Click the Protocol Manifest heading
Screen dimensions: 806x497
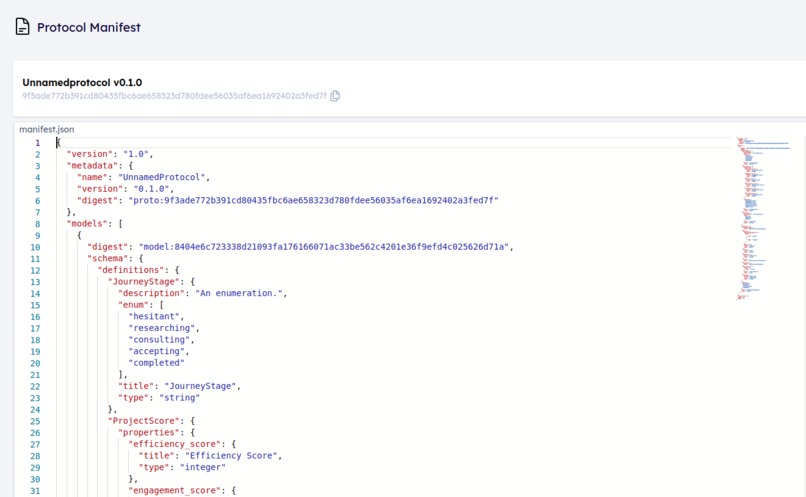[88, 27]
